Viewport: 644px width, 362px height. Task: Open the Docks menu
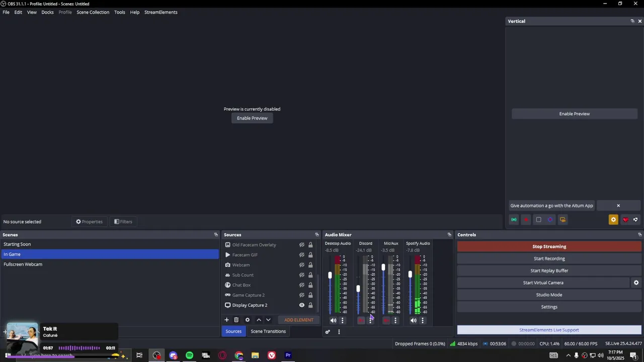click(47, 12)
